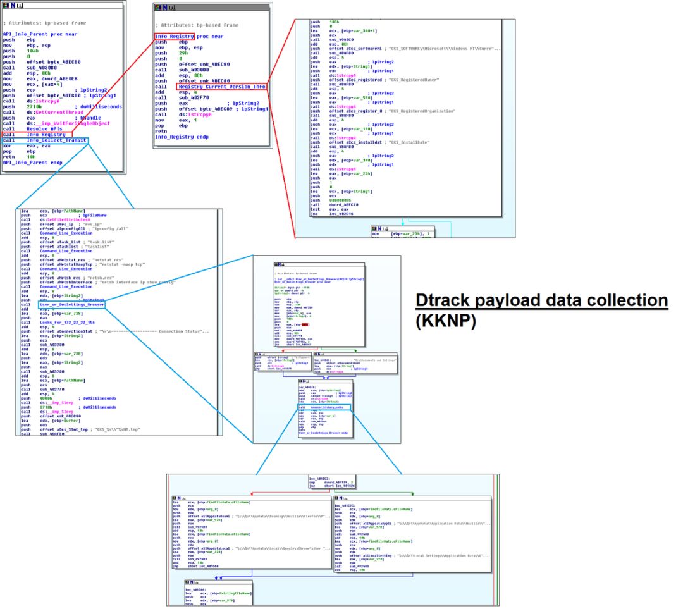The width and height of the screenshot is (683, 616).
Task: Click header icon of node below Registry code panel
Action: tap(378, 228)
